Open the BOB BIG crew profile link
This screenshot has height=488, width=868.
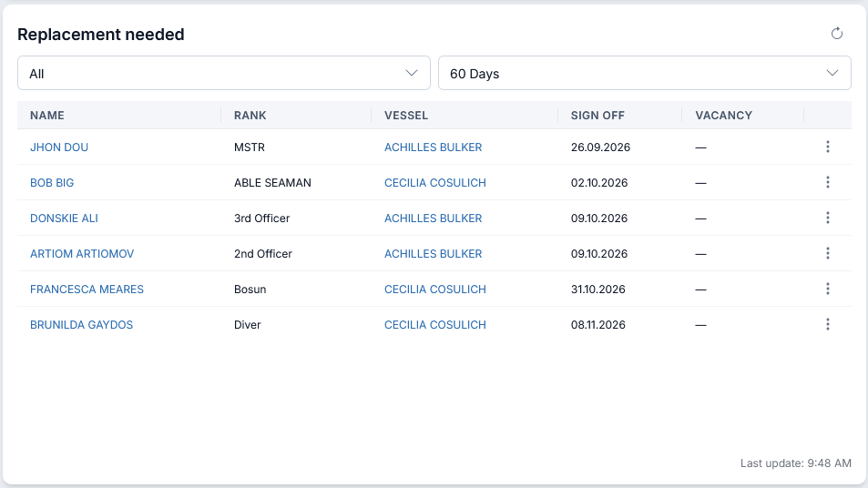point(52,183)
